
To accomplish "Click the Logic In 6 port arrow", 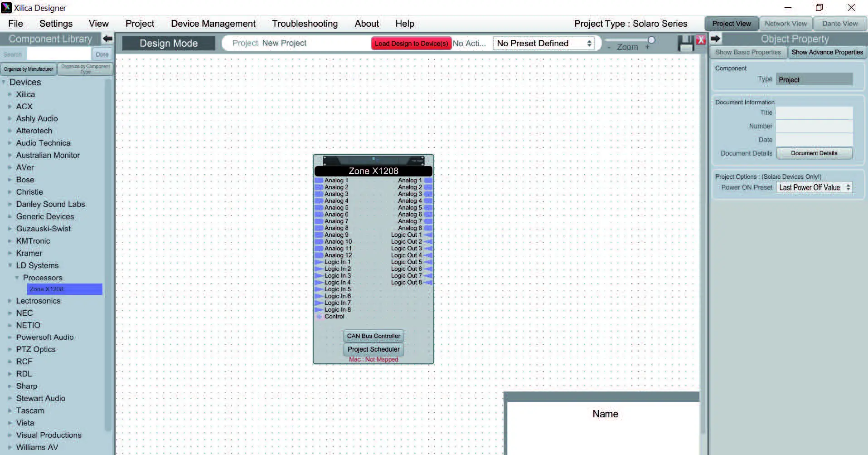I will tap(319, 296).
